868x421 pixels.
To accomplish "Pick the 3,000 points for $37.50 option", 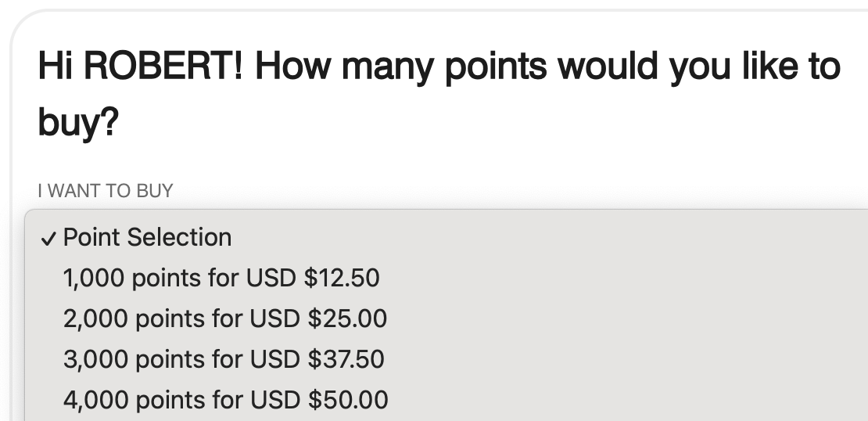I will 224,359.
